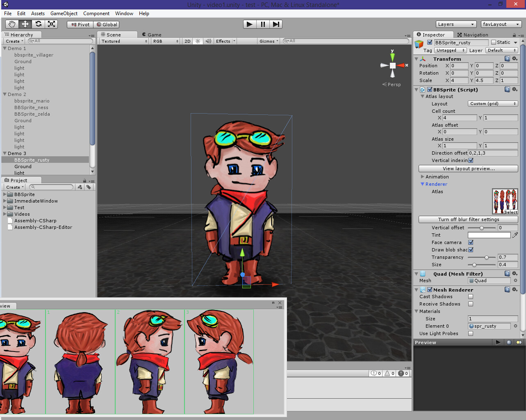Click the View layout preview button
Viewport: 526px width, 420px height.
tap(468, 169)
